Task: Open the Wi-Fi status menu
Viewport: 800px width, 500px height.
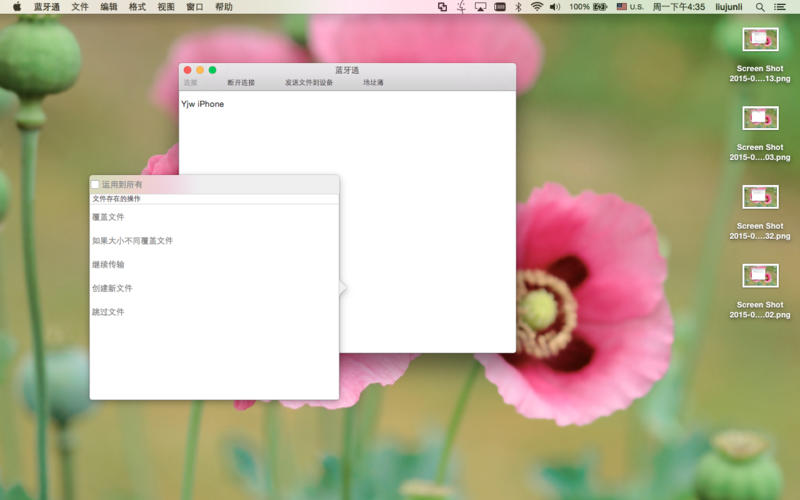Action: point(537,7)
